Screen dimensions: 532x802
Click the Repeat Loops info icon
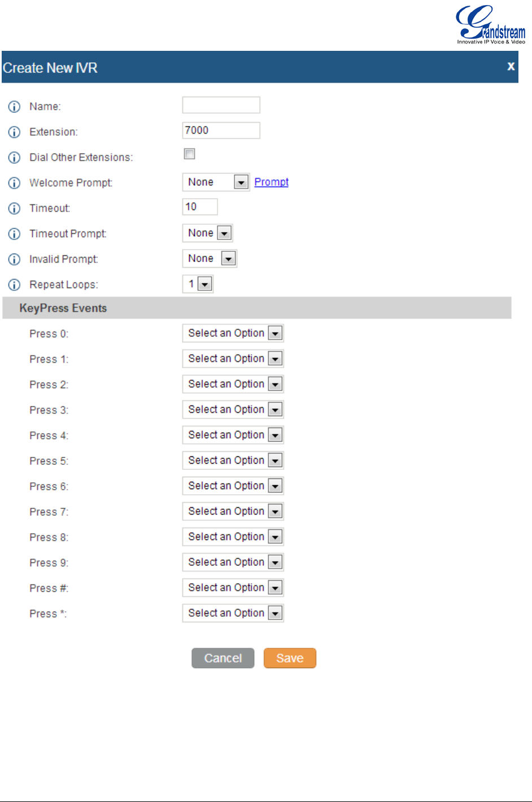click(14, 285)
